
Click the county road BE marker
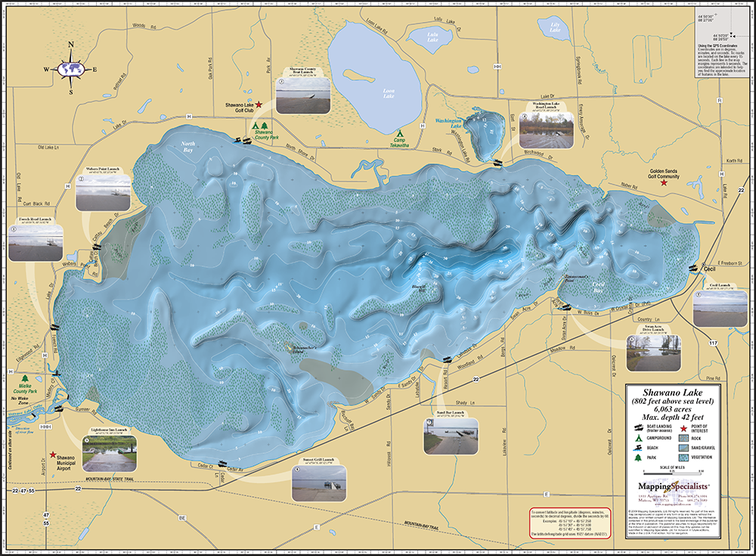click(x=181, y=518)
